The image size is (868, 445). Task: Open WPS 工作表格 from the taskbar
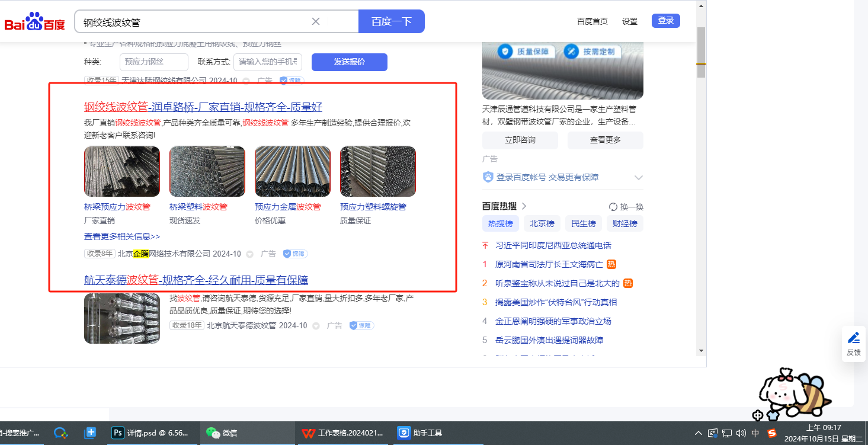(x=342, y=433)
